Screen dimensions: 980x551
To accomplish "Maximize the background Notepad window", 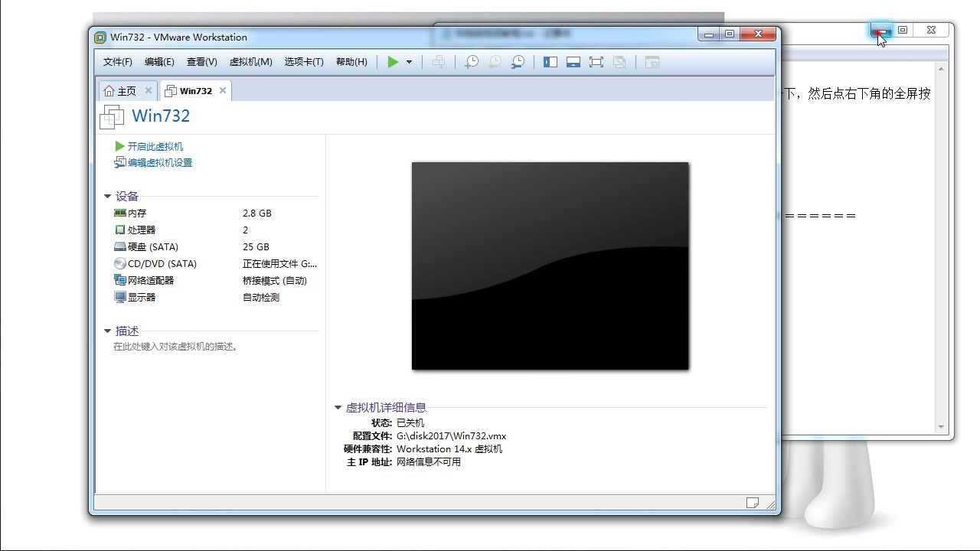I will [903, 31].
